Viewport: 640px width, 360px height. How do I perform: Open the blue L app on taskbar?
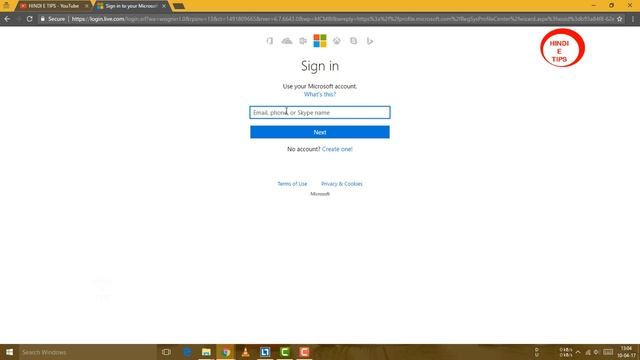(265, 352)
